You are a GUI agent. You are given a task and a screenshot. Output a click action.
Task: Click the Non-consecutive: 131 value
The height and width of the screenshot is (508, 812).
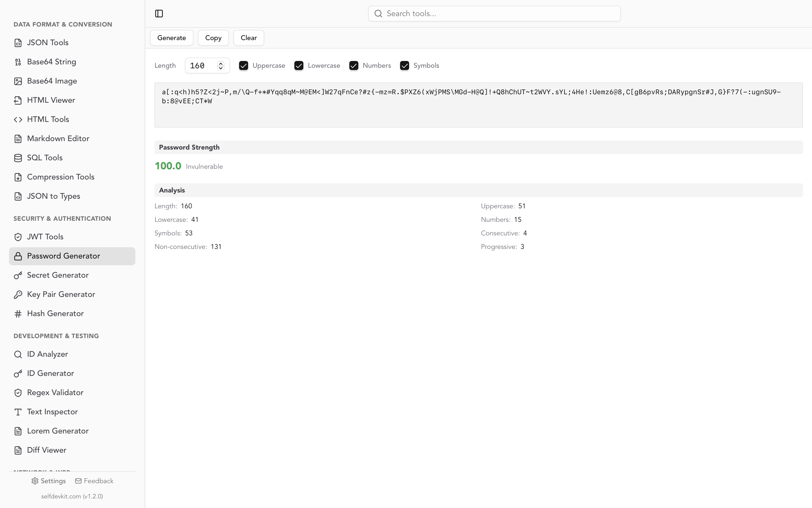pos(216,247)
